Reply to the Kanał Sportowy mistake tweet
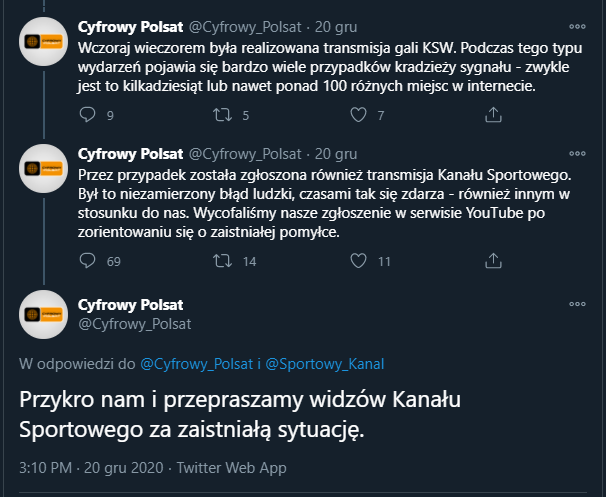This screenshot has width=606, height=497. point(87,261)
